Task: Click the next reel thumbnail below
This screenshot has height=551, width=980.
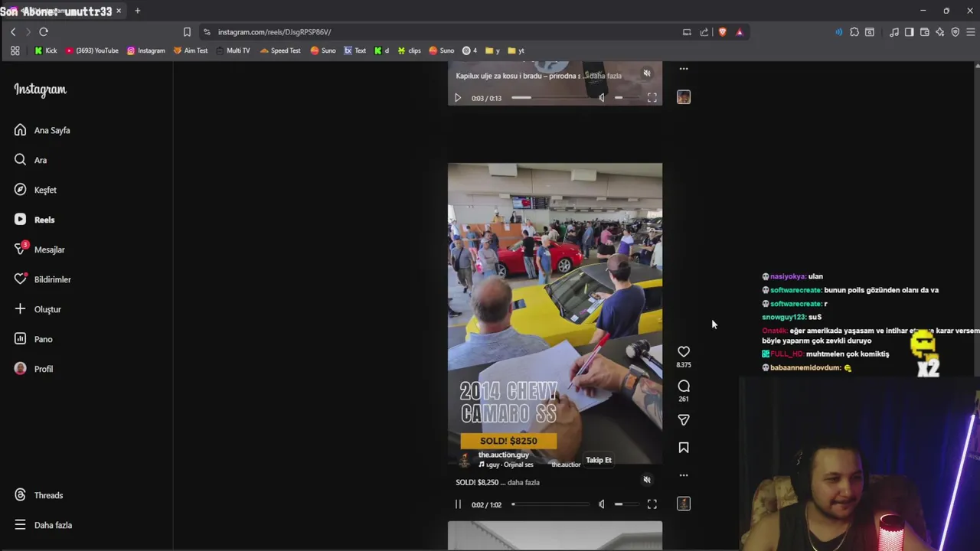Action: pos(555,536)
